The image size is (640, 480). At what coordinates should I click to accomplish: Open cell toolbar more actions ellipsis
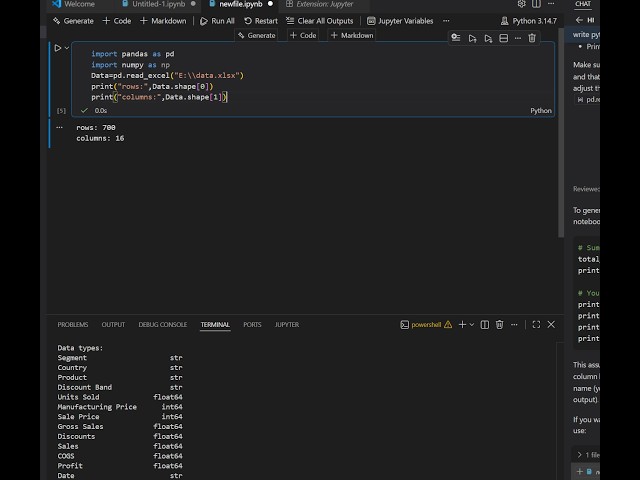[x=518, y=38]
